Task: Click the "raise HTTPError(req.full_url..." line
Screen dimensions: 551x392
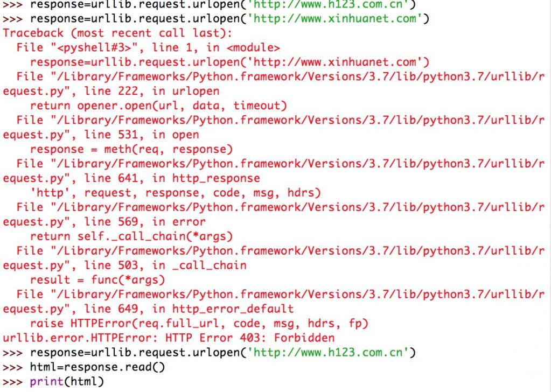Action: [x=199, y=324]
